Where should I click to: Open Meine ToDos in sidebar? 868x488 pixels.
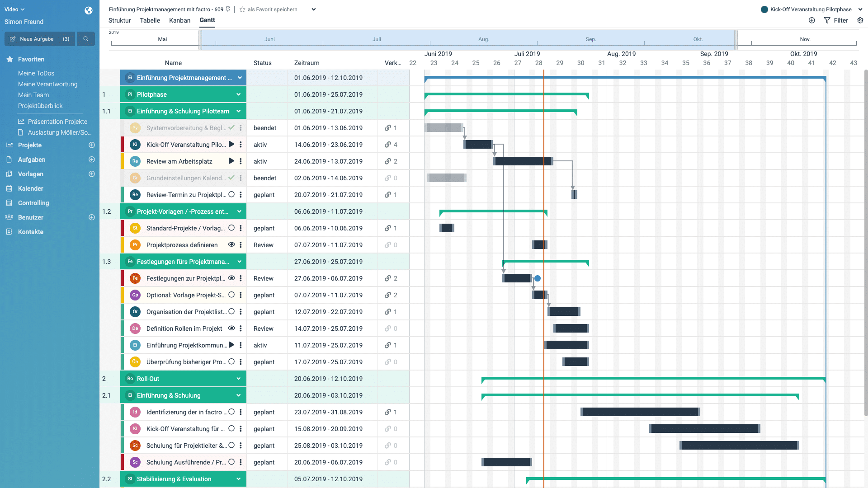[x=36, y=73]
